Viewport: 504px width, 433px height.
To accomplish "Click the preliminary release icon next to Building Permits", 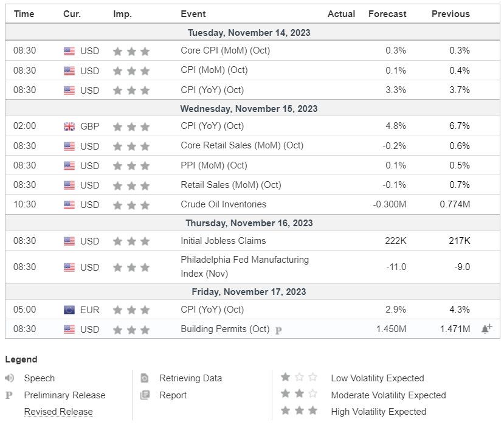I will 278,330.
